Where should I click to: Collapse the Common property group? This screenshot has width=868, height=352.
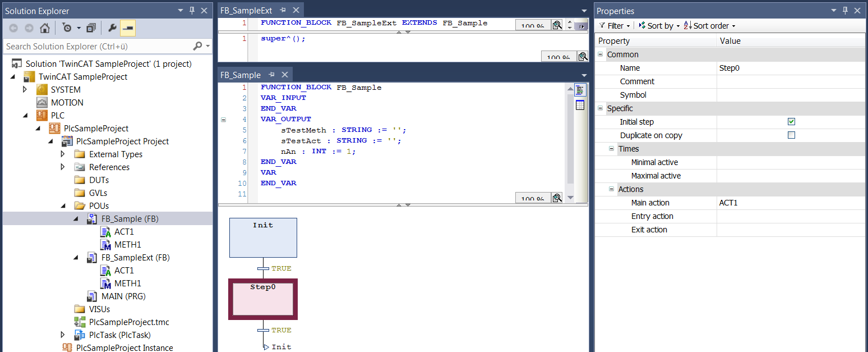601,54
